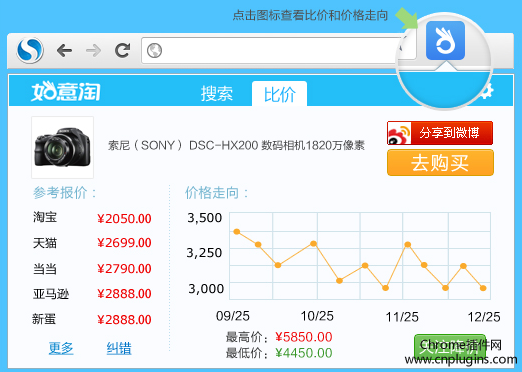Open settings via the gear icon
This screenshot has width=522, height=372.
(x=486, y=91)
